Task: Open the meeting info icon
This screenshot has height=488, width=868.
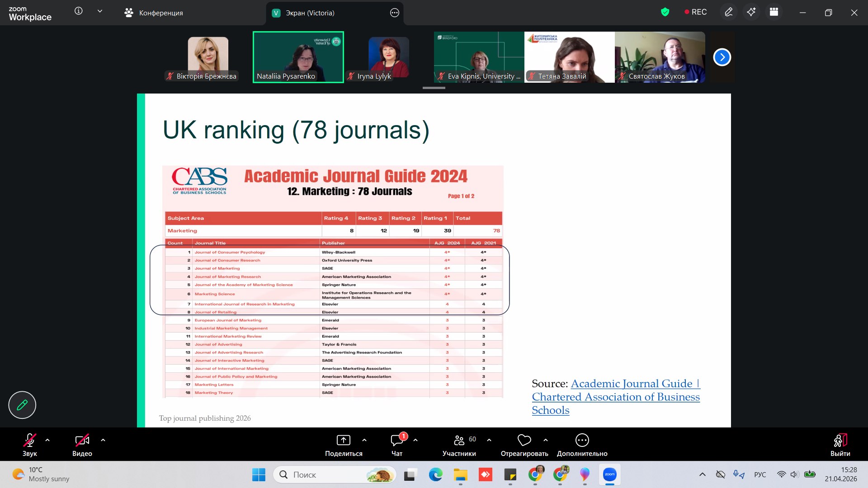Action: pos(79,11)
